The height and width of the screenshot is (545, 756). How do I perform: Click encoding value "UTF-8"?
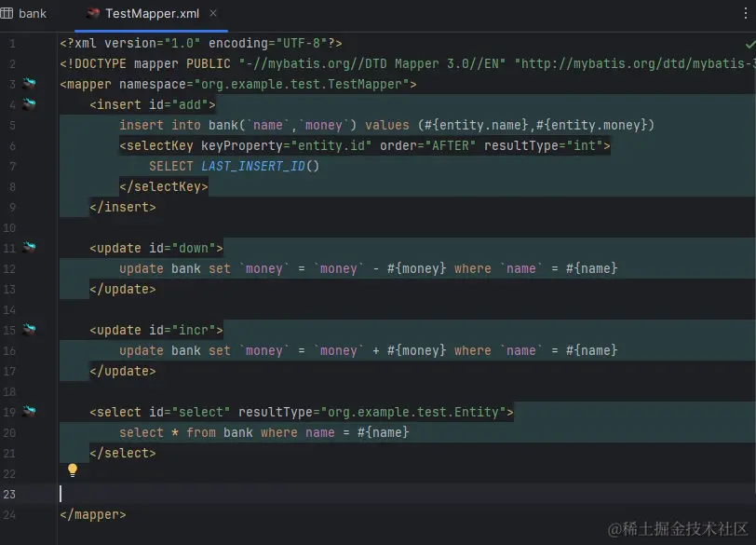(x=302, y=44)
